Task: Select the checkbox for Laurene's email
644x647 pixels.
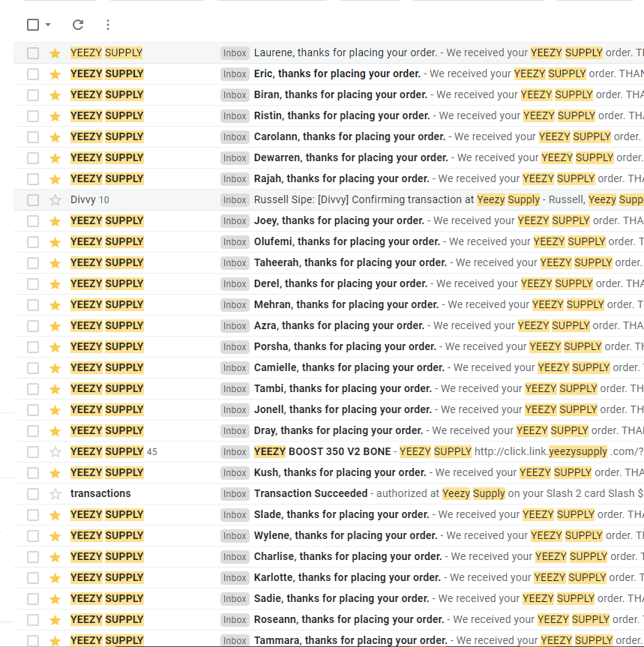Action: point(33,53)
